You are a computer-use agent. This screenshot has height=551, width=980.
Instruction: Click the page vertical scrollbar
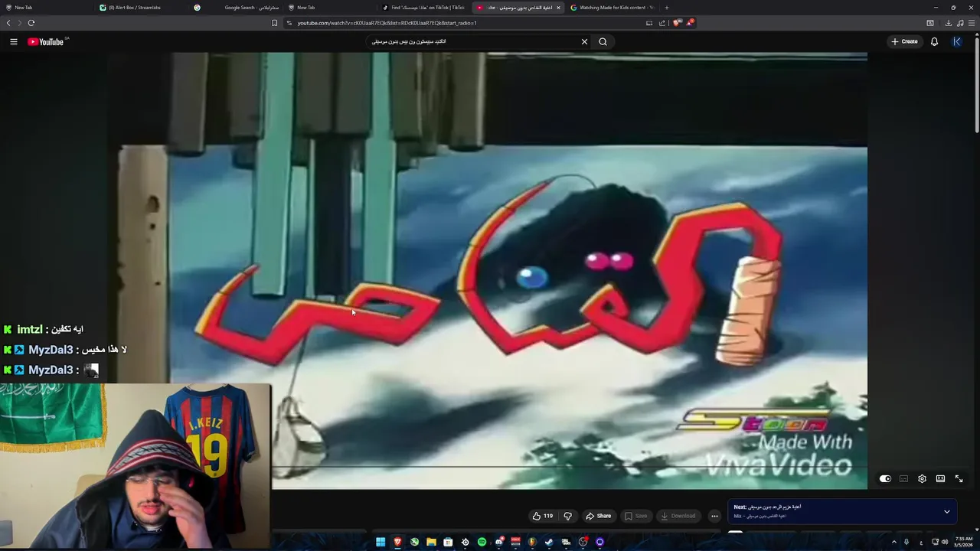click(977, 84)
